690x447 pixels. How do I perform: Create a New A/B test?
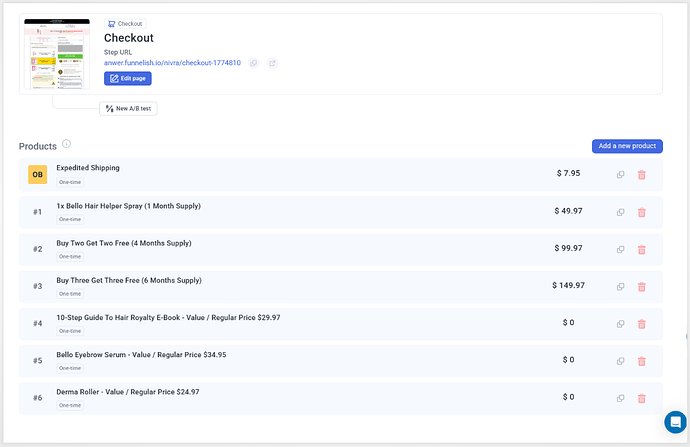click(128, 108)
